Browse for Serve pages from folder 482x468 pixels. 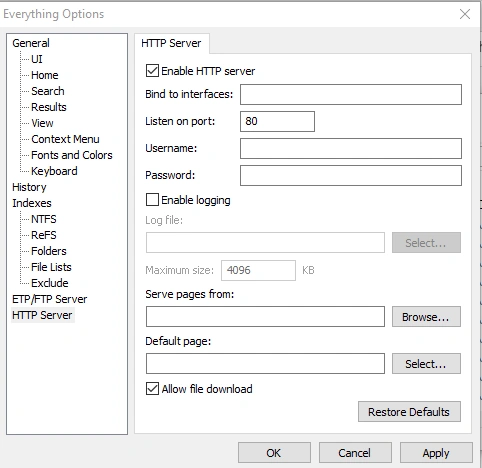(426, 316)
